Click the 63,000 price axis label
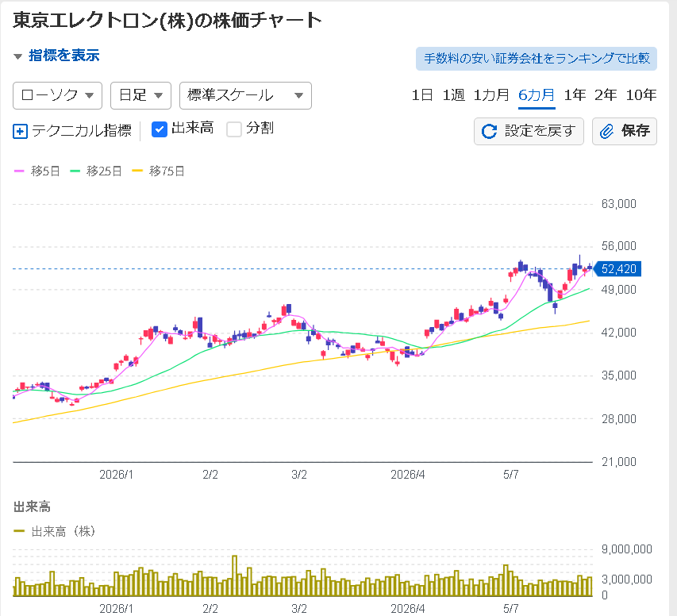677x616 pixels. 619,204
